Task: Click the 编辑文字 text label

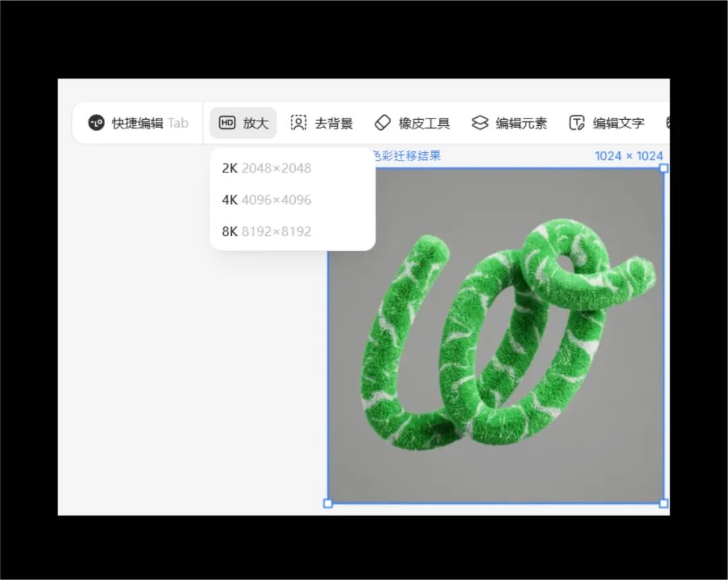Action: pyautogui.click(x=618, y=123)
